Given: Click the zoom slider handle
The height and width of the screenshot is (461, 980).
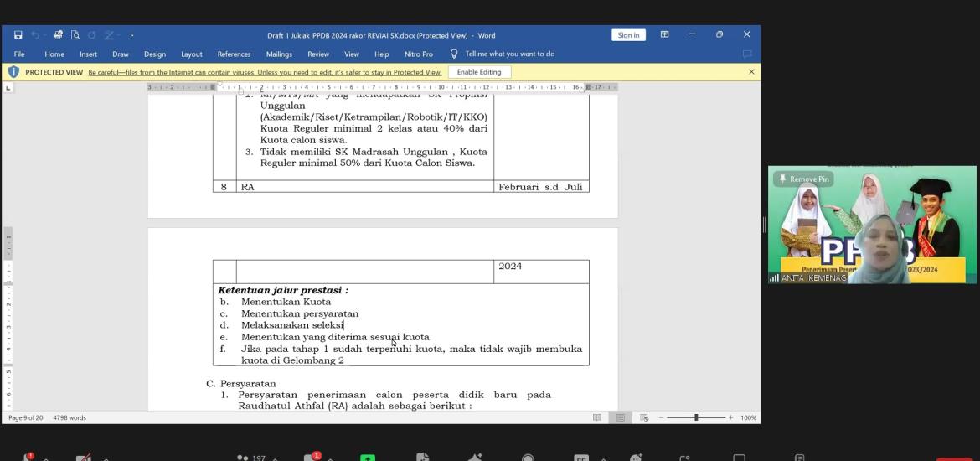Looking at the screenshot, I should click(696, 417).
